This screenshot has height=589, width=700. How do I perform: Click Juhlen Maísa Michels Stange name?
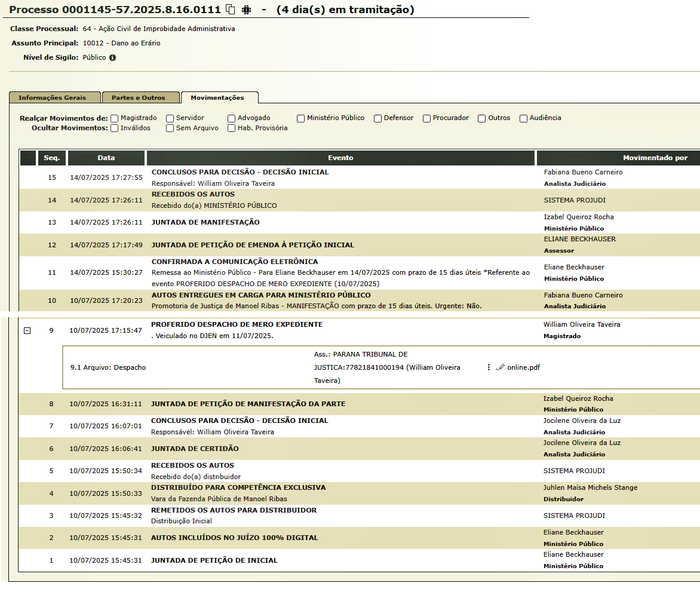[x=590, y=487]
